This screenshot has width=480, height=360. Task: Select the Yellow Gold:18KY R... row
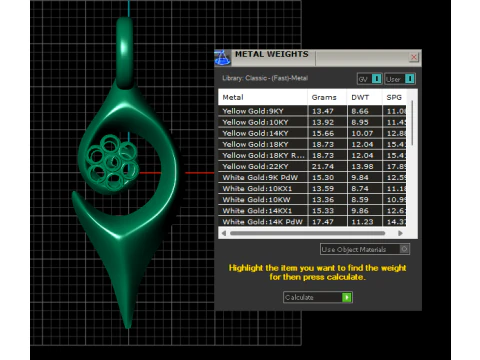pyautogui.click(x=312, y=155)
